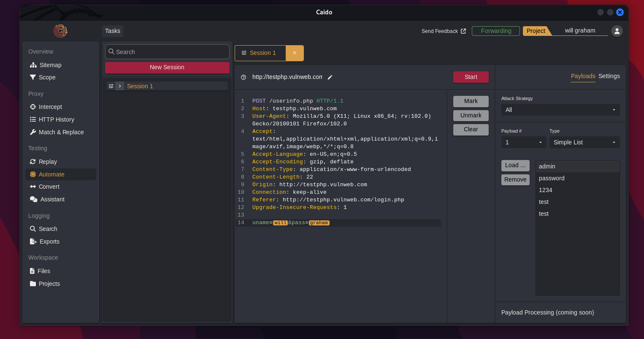
Task: Focus the sessions Search input field
Action: [167, 52]
